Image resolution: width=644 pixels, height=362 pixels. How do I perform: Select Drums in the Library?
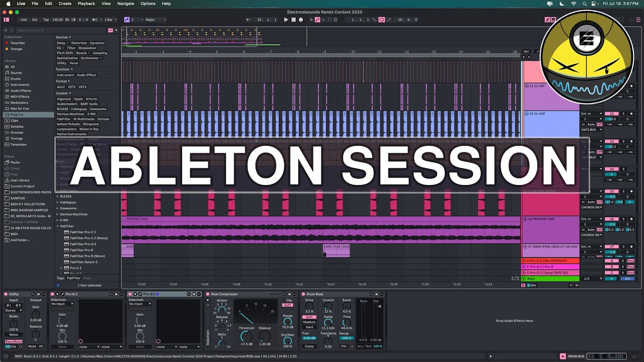(16, 79)
